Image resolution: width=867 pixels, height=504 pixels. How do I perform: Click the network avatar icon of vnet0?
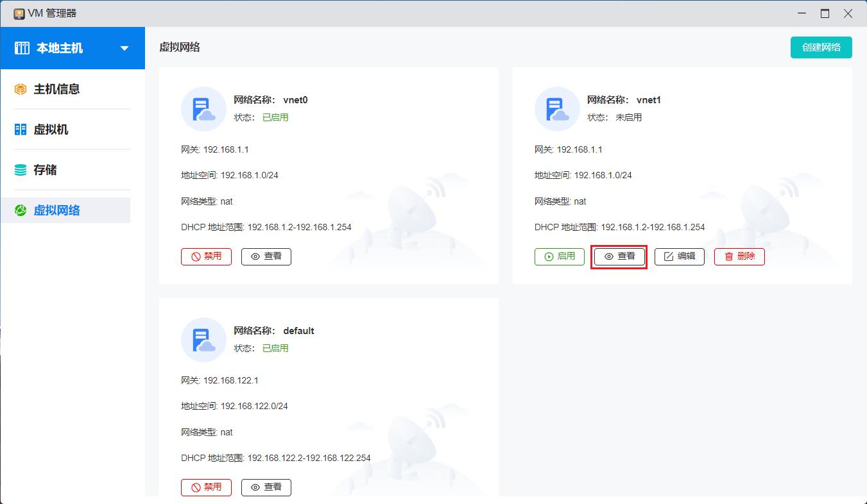(x=203, y=109)
